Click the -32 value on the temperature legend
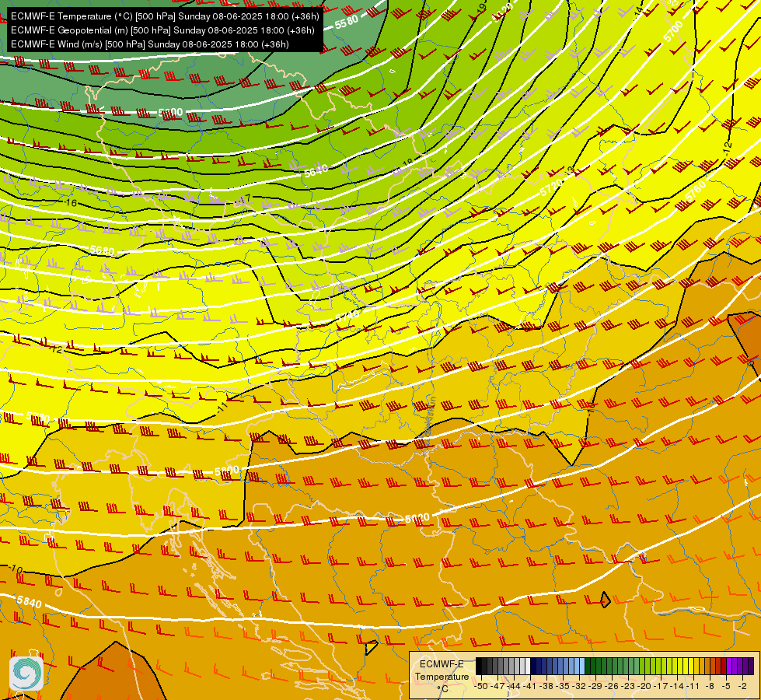Viewport: 761px width, 700px height. click(x=579, y=686)
